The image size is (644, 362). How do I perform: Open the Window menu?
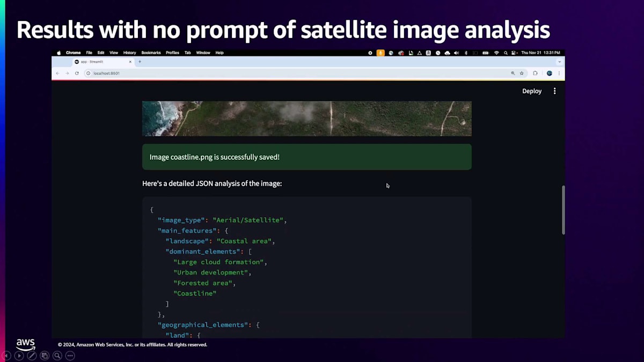click(x=203, y=53)
